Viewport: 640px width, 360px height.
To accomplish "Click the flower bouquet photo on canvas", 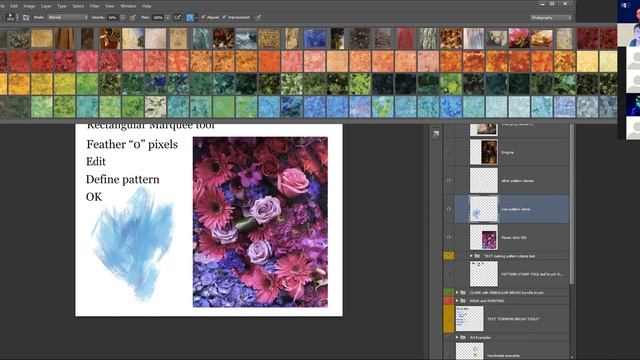I will coord(260,222).
